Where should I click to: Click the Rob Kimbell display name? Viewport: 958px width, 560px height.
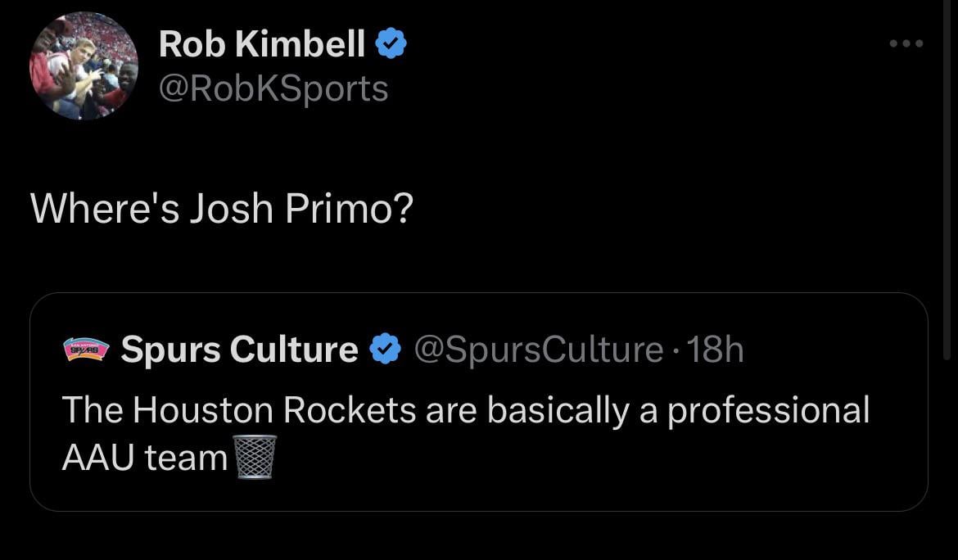(262, 43)
